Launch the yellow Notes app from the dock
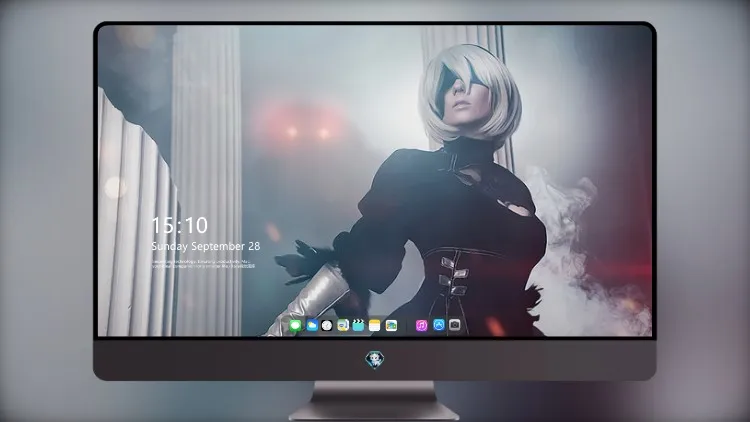750x422 pixels. (375, 326)
